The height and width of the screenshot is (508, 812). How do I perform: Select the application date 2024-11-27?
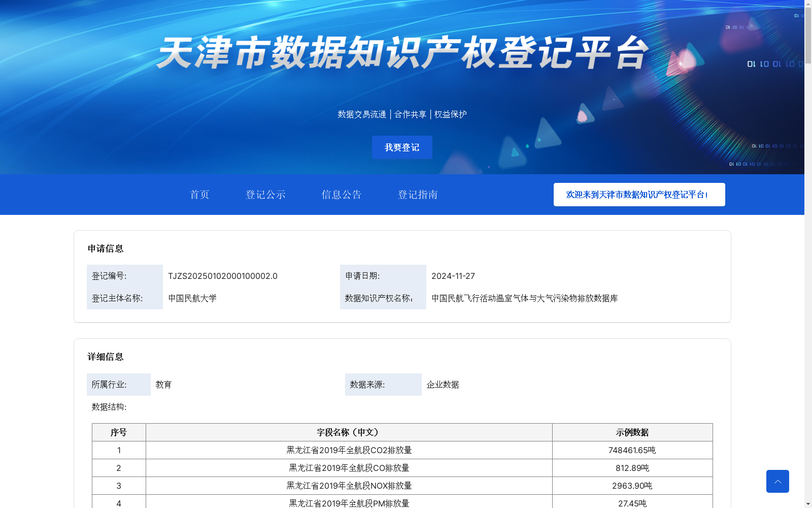coord(453,276)
